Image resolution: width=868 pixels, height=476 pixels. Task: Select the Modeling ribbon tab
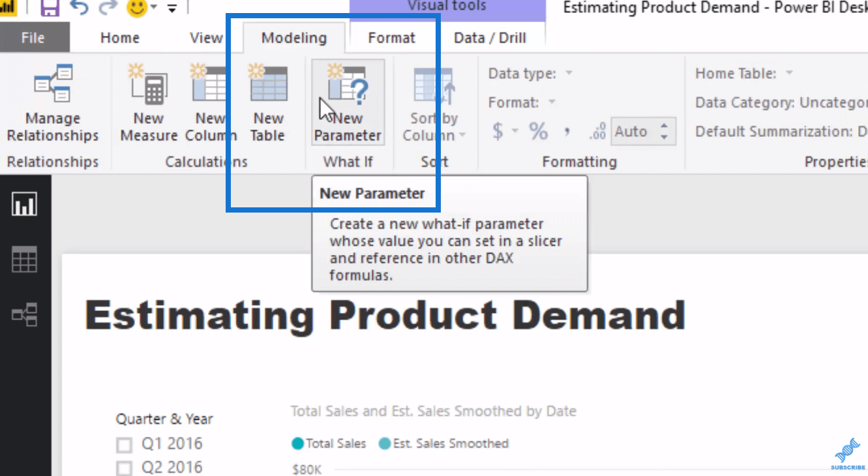click(x=294, y=38)
